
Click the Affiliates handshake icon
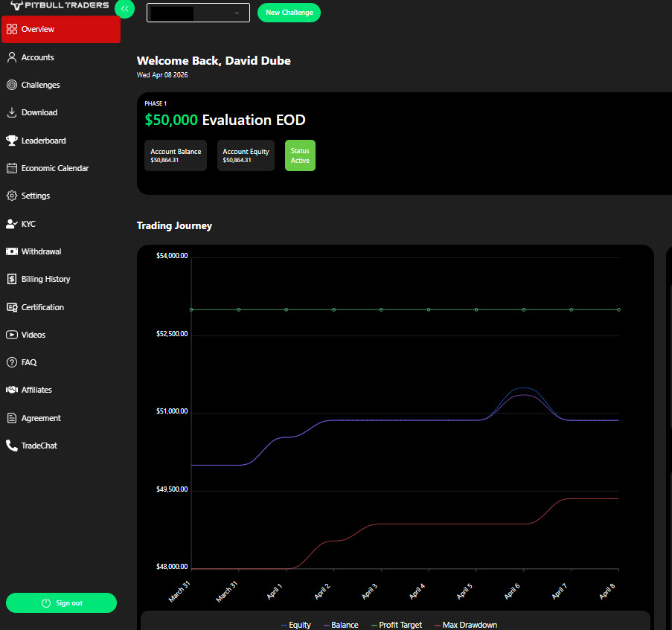point(12,390)
